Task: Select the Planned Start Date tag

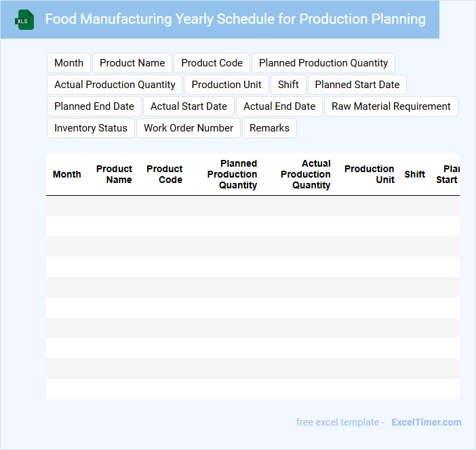Action: [x=357, y=85]
